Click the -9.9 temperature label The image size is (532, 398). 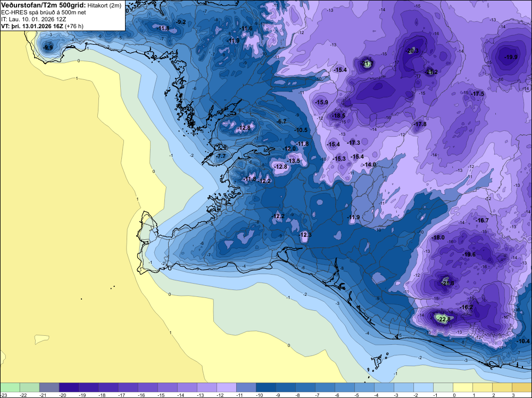point(48,47)
